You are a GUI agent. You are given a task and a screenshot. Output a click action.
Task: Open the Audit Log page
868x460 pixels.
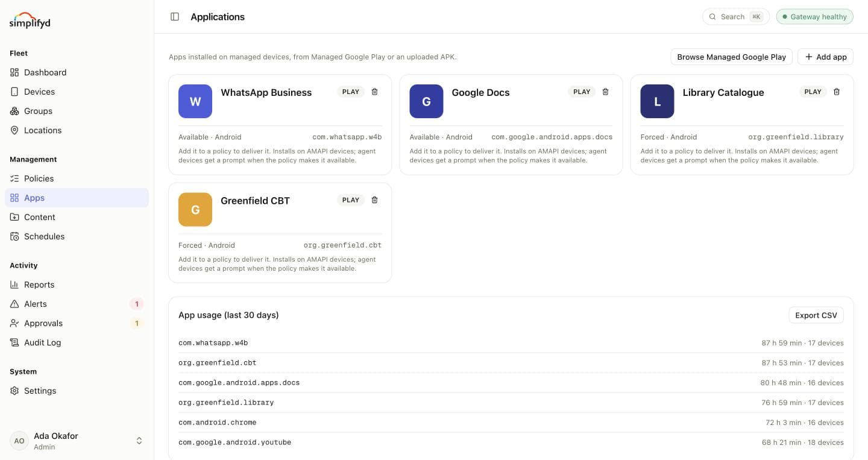tap(77, 342)
